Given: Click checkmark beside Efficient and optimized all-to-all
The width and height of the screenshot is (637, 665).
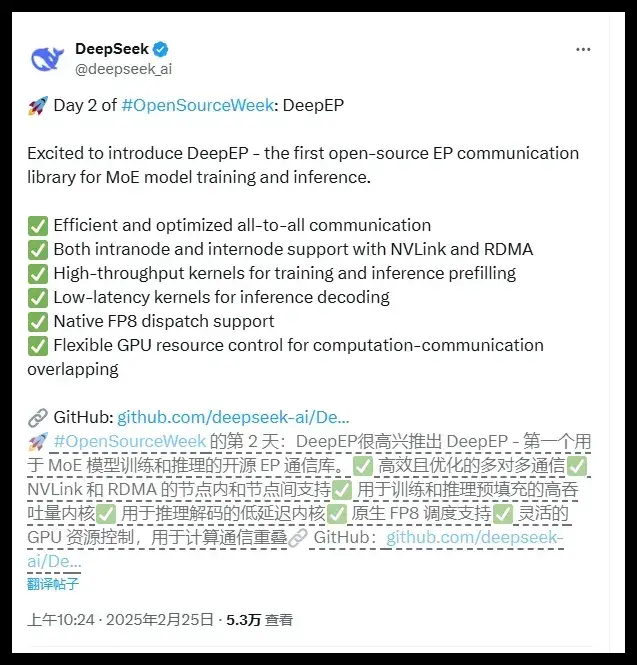Looking at the screenshot, I should [38, 226].
